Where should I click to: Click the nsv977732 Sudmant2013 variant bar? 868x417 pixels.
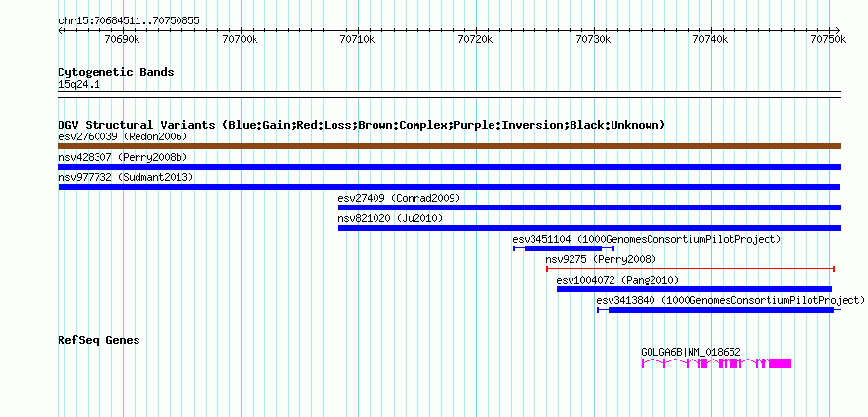[x=449, y=187]
